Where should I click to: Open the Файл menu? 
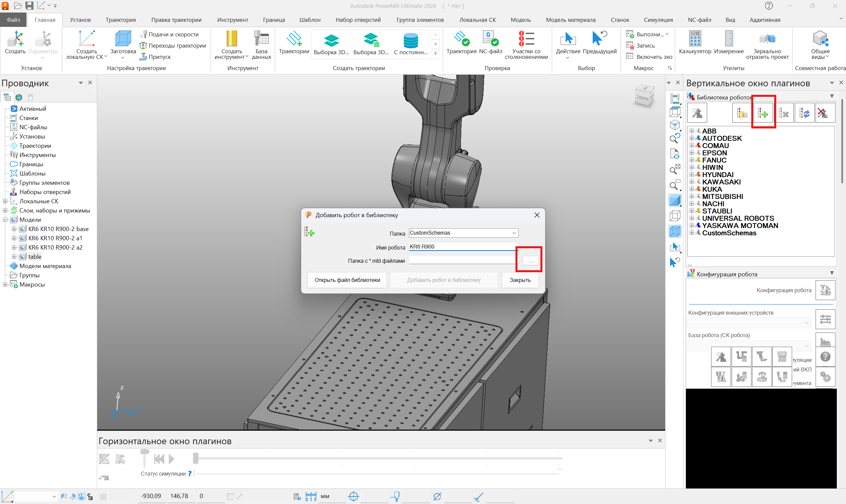[x=13, y=20]
